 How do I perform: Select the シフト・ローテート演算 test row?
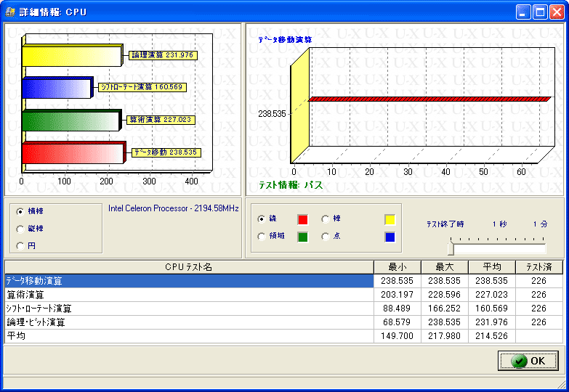point(188,309)
